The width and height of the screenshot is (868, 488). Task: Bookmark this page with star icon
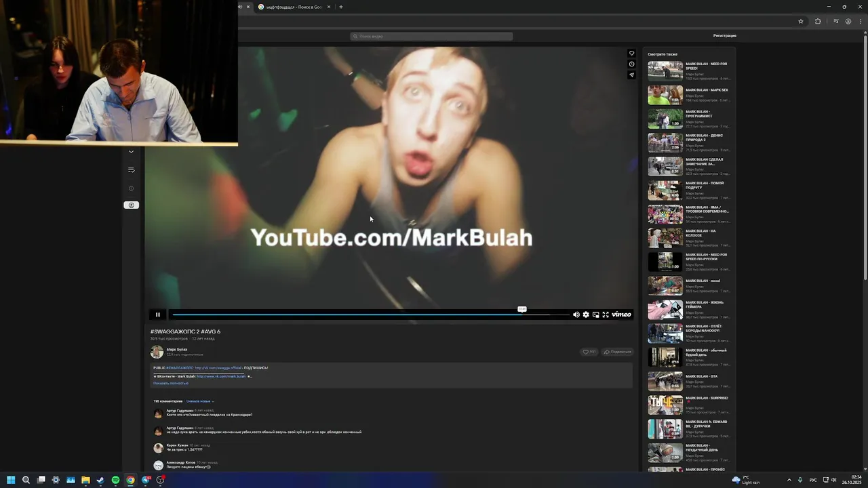click(801, 21)
